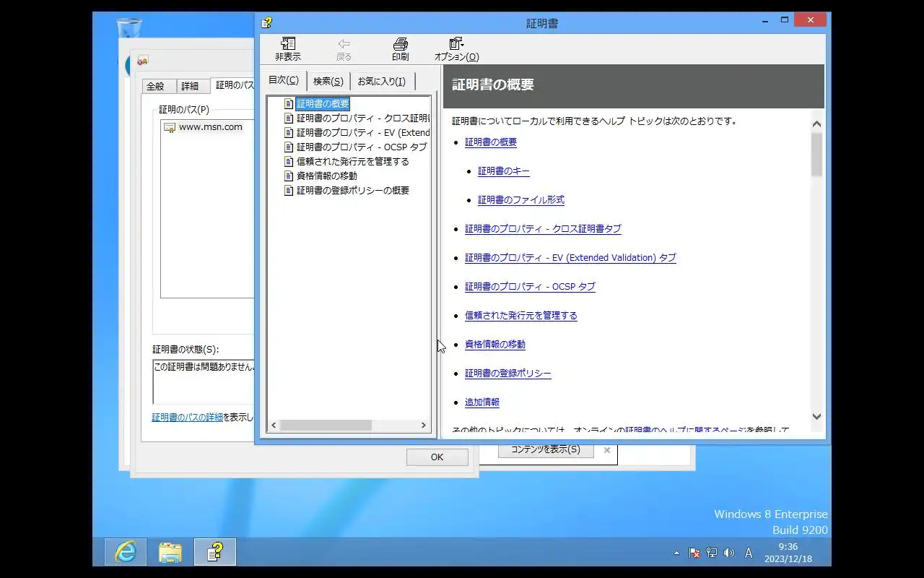Click the Help taskbar button
The height and width of the screenshot is (578, 924).
[215, 552]
